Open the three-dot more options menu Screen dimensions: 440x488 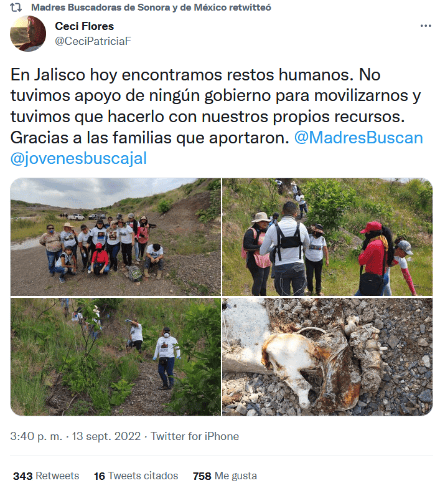426,26
